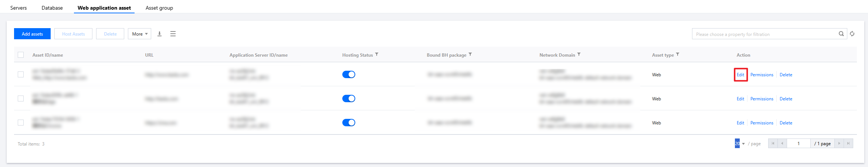The height and width of the screenshot is (167, 868).
Task: Go to the next page arrow
Action: coord(839,143)
